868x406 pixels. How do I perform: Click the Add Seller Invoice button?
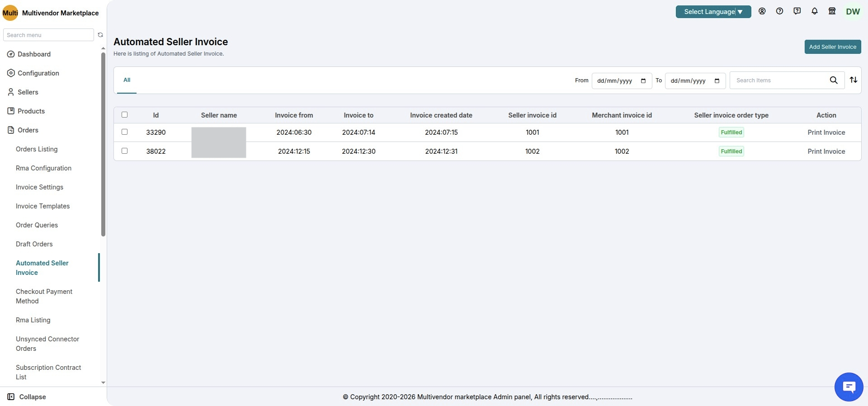[x=833, y=47]
